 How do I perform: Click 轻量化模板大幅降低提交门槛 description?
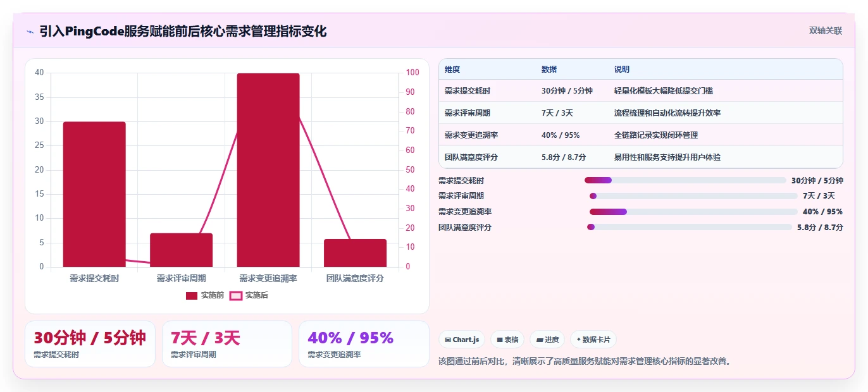[664, 91]
